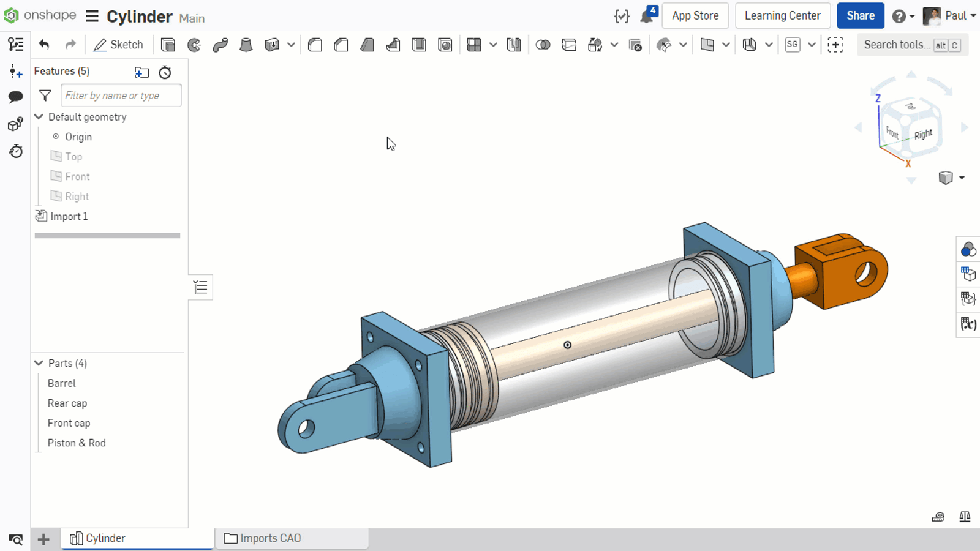Collapse the Parts list
Screen dimensions: 980x551
[39, 363]
